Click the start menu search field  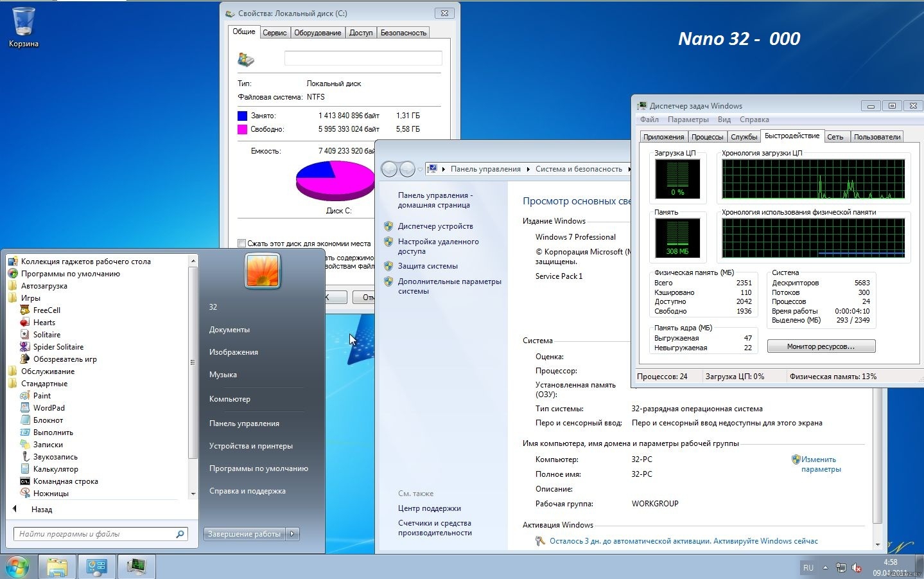click(x=100, y=534)
